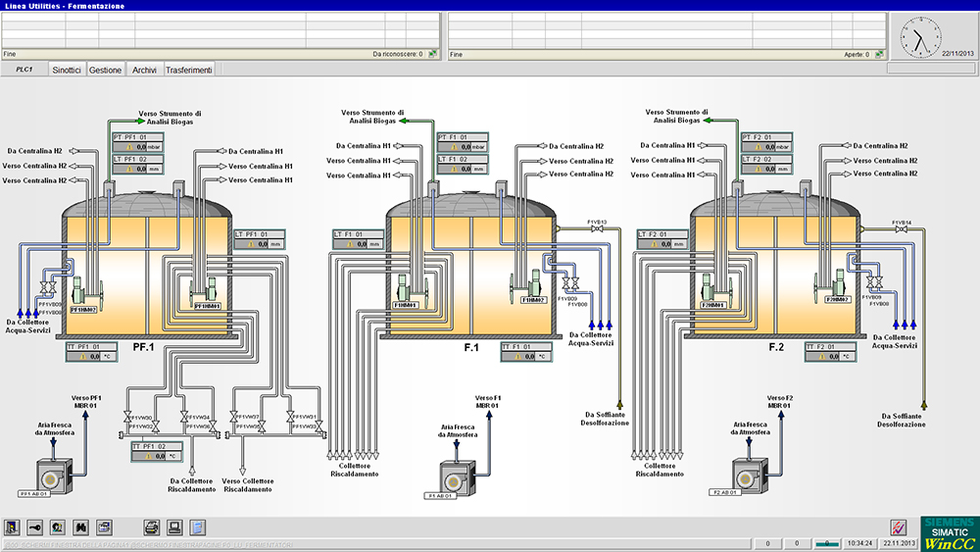Open the notepad document icon
Screen dimensions: 980x552
pos(198,527)
